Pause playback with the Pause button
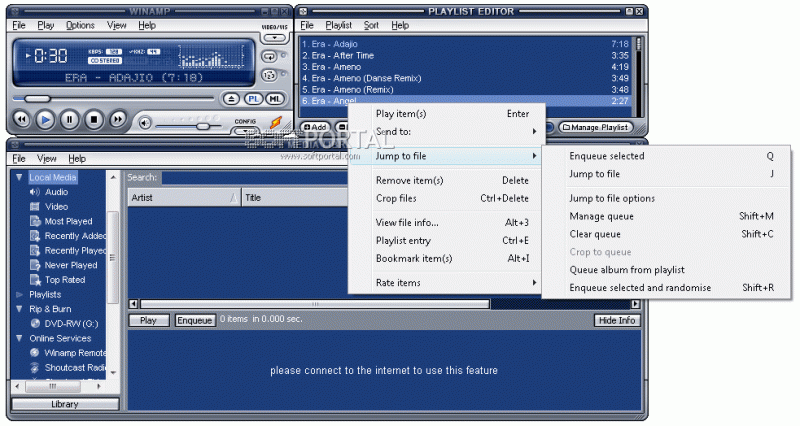Screen dimensions: 800x426 click(69, 120)
